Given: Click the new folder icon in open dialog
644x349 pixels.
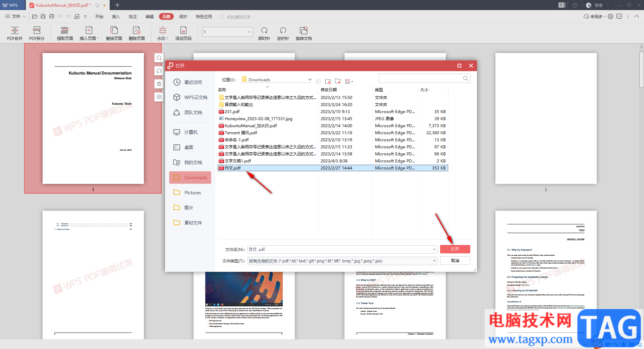Looking at the screenshot, I should coord(338,81).
